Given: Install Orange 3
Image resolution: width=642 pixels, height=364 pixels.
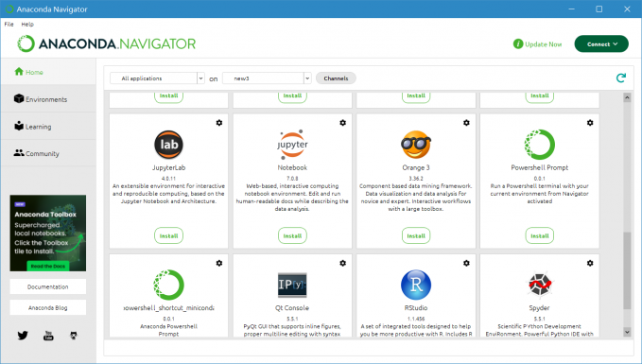Looking at the screenshot, I should (416, 235).
